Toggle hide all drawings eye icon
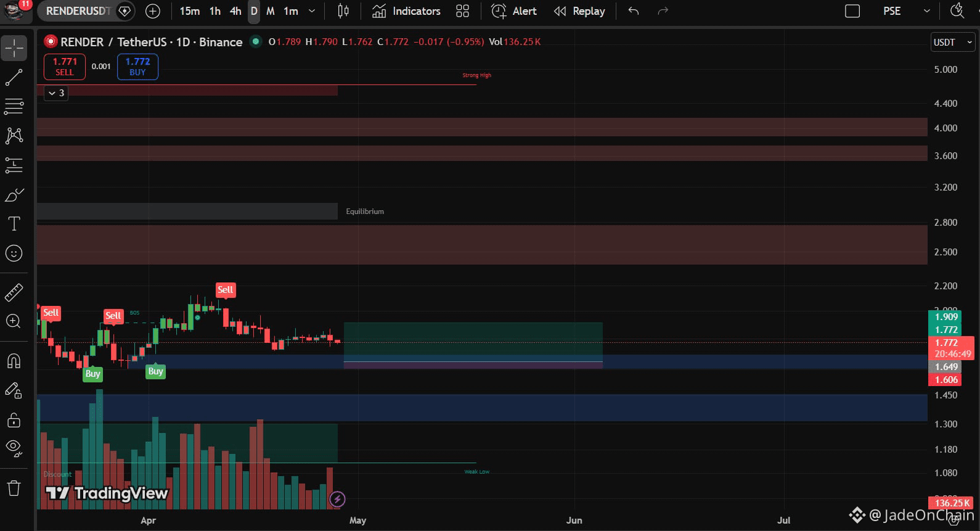This screenshot has height=531, width=980. pos(14,448)
